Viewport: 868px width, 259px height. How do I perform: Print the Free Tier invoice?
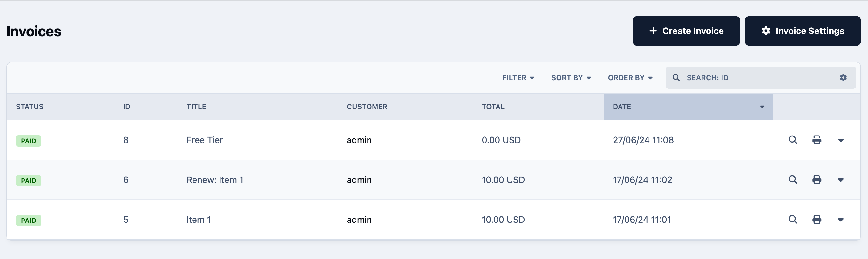tap(817, 140)
